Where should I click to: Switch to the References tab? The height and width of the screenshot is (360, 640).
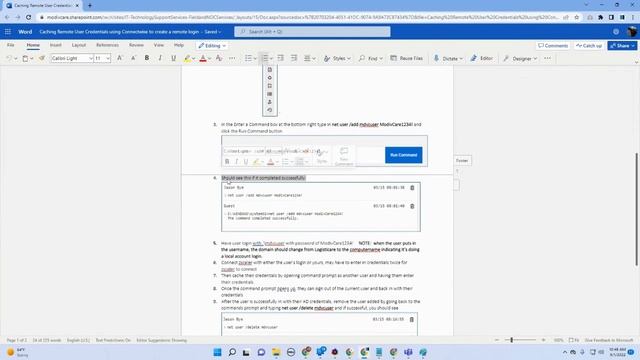click(107, 45)
